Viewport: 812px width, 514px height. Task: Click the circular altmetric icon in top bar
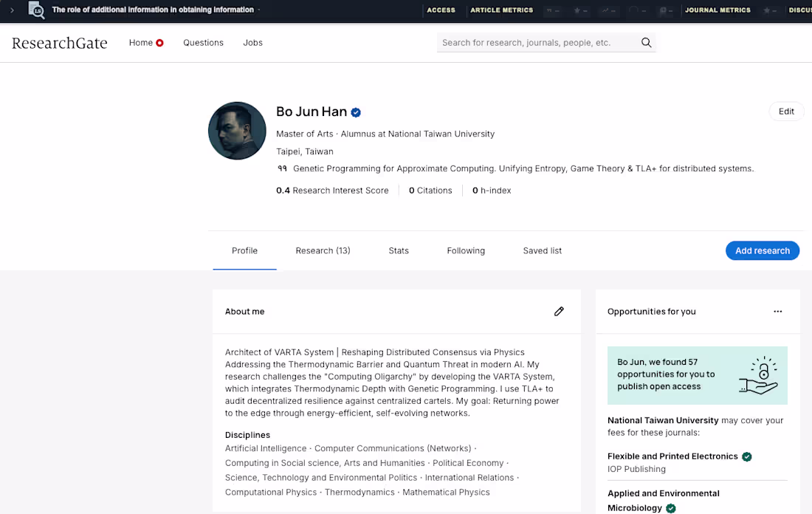(636, 10)
